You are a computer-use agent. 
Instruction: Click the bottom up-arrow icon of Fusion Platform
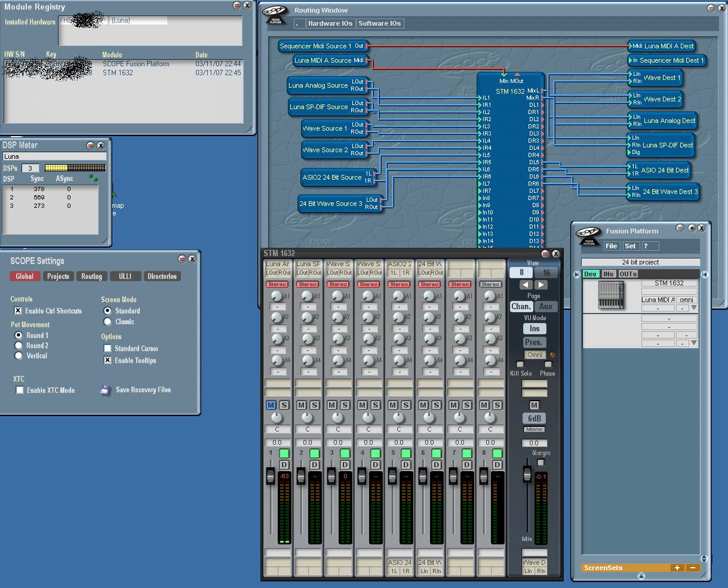[x=641, y=576]
